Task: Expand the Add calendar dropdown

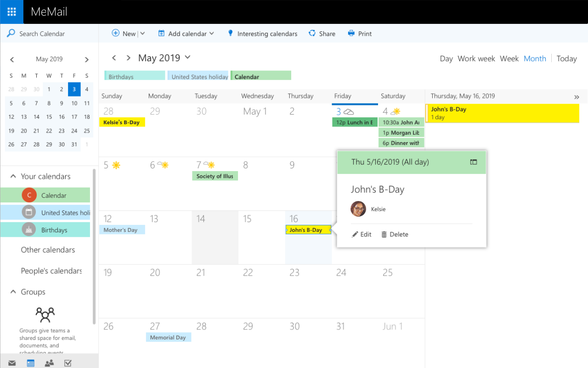Action: [212, 33]
